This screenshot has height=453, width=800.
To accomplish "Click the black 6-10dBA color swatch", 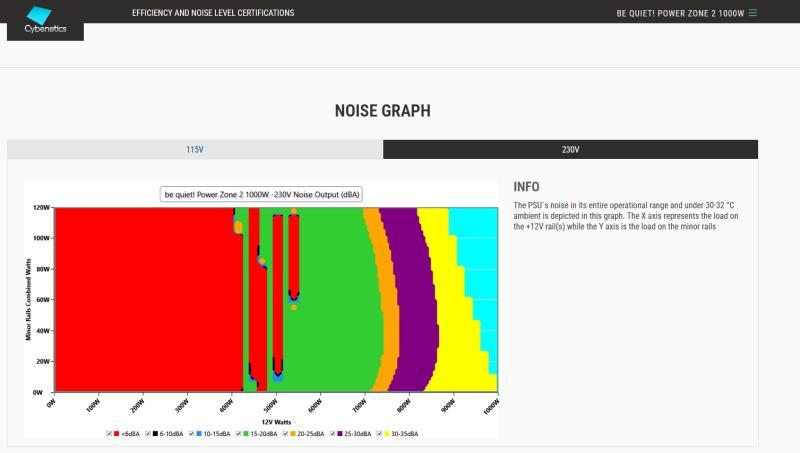I will (x=155, y=434).
